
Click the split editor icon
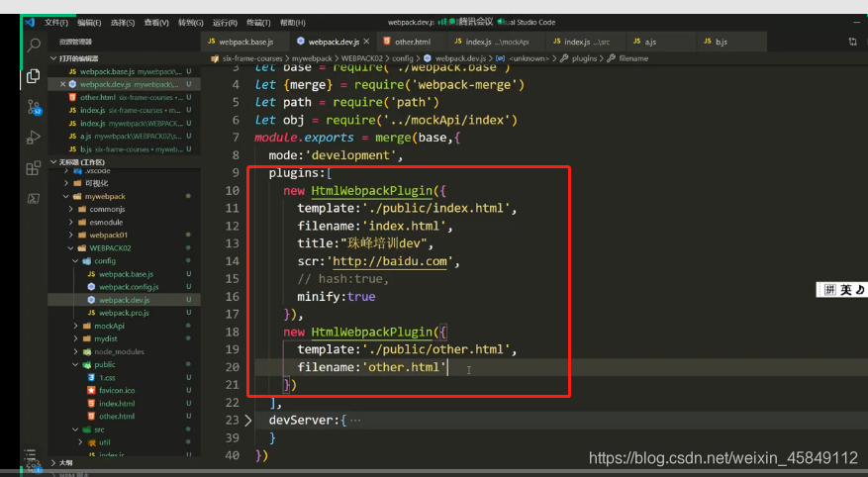point(852,42)
